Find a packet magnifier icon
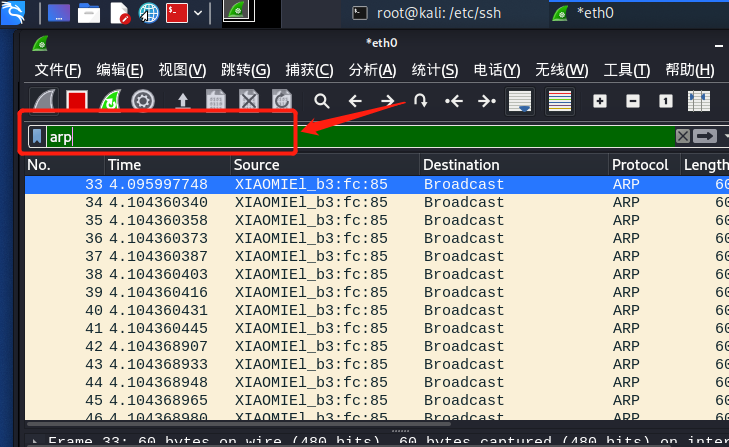 click(321, 101)
